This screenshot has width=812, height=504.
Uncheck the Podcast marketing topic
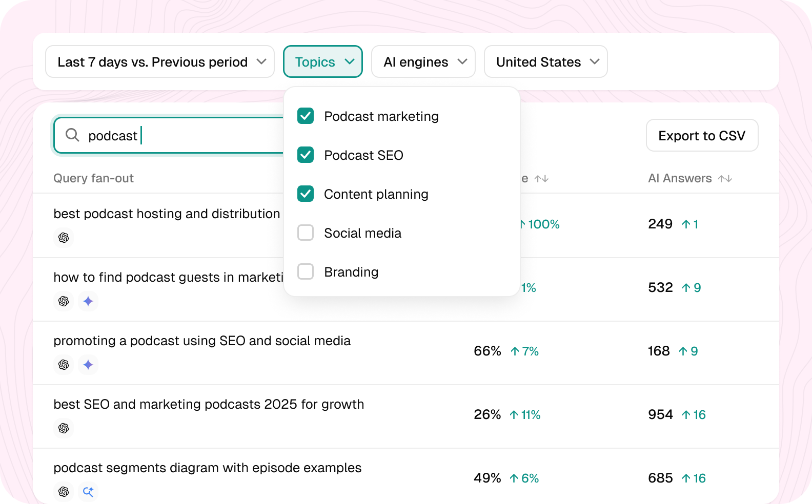click(x=306, y=116)
